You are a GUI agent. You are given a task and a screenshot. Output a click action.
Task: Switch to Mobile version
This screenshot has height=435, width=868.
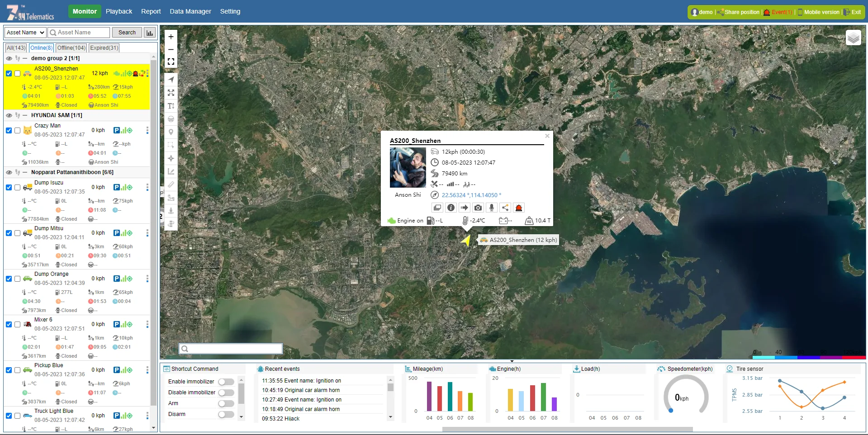tap(818, 12)
